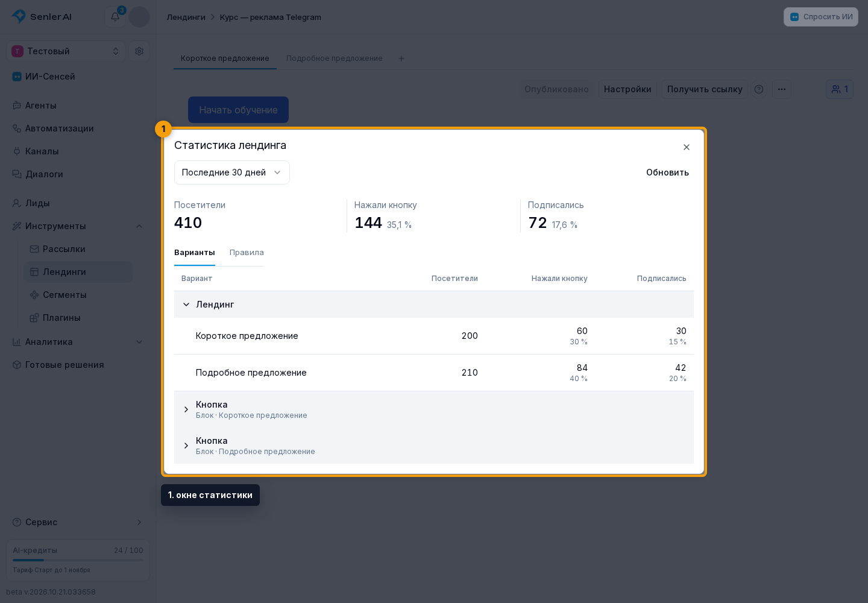Expand Кнопка row for Подробное предложение

pos(434,446)
